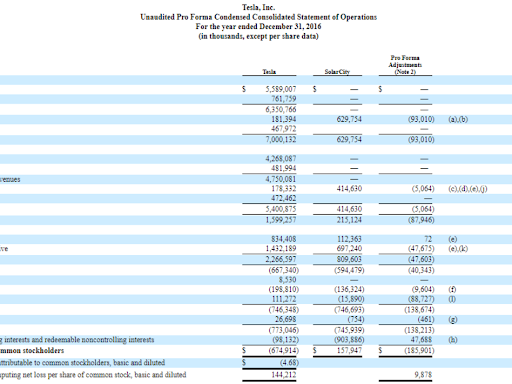The height and width of the screenshot is (384, 512).
Task: Select the Tesla value 181,394
Action: click(x=284, y=119)
